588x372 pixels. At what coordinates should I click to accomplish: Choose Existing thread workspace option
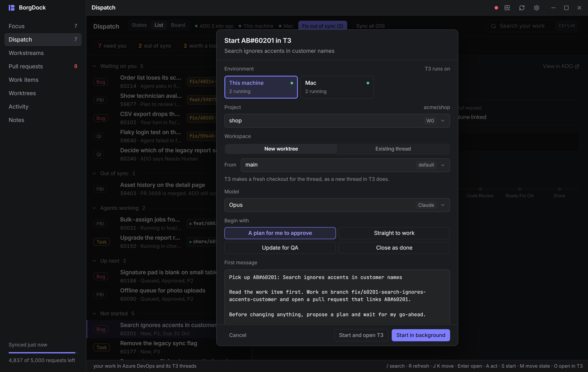point(393,149)
